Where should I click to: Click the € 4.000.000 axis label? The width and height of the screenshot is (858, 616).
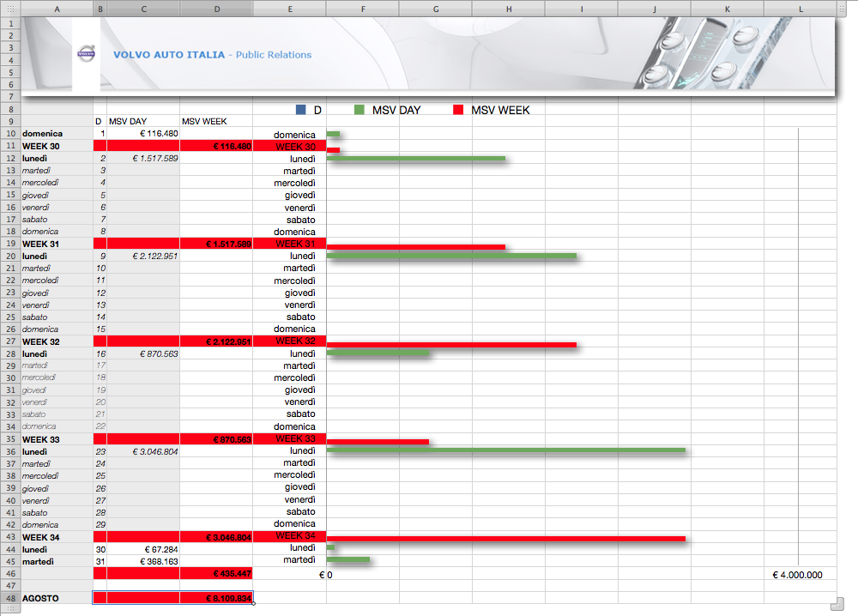tap(797, 575)
